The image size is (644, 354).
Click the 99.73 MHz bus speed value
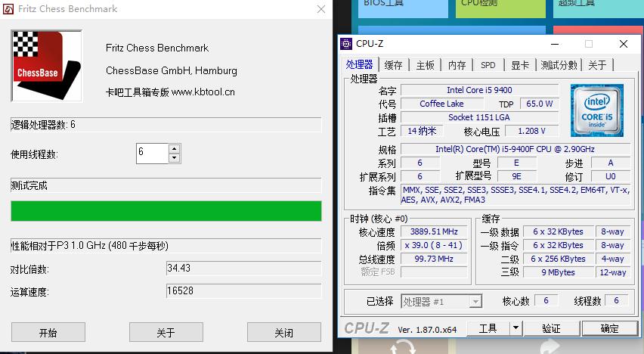point(434,259)
